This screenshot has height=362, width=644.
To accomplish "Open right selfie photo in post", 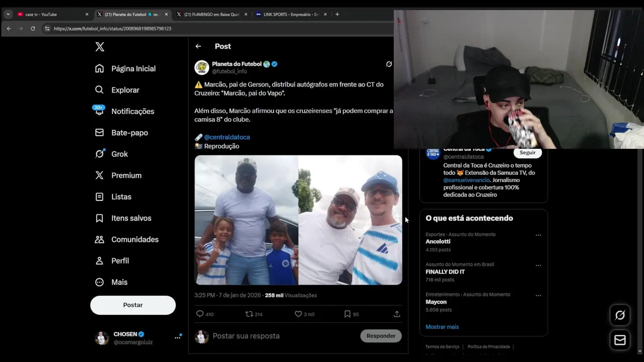I will point(350,220).
